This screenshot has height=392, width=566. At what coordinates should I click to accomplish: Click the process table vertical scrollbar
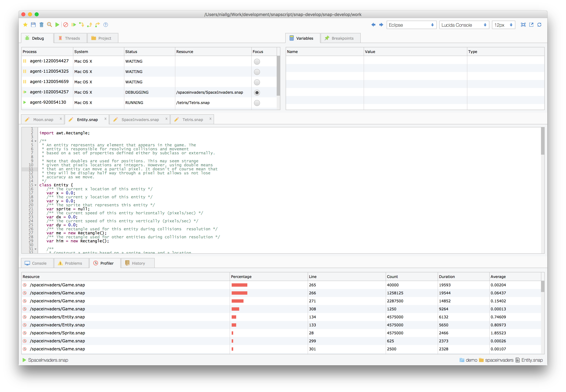[278, 76]
